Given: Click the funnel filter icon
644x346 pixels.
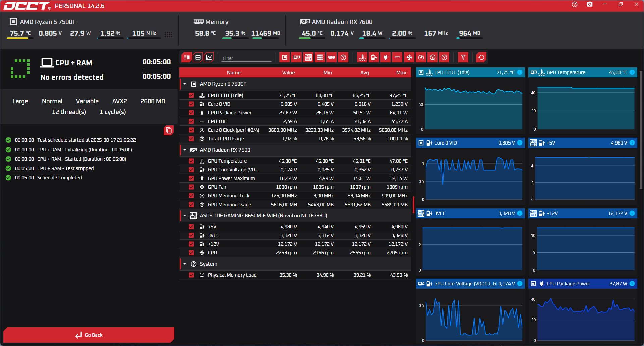Looking at the screenshot, I should coord(463,57).
